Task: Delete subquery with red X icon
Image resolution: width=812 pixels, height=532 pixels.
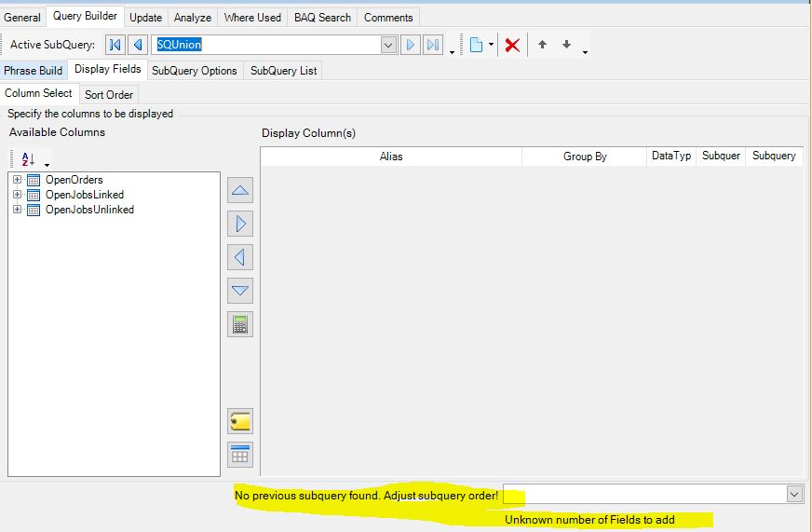Action: (x=512, y=45)
